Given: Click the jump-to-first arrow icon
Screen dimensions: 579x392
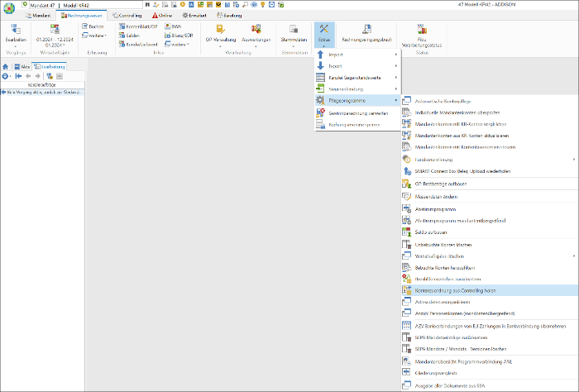Looking at the screenshot, I should point(18,76).
